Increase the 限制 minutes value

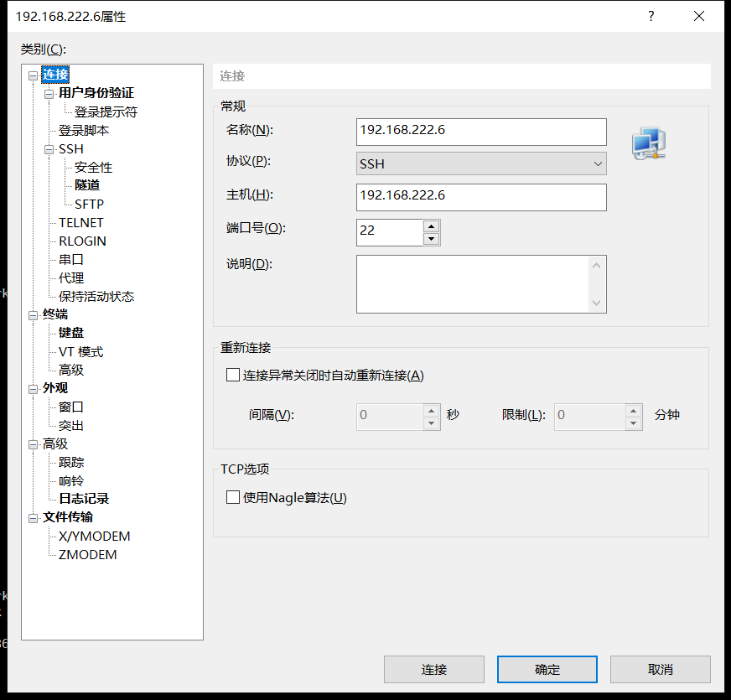633,411
